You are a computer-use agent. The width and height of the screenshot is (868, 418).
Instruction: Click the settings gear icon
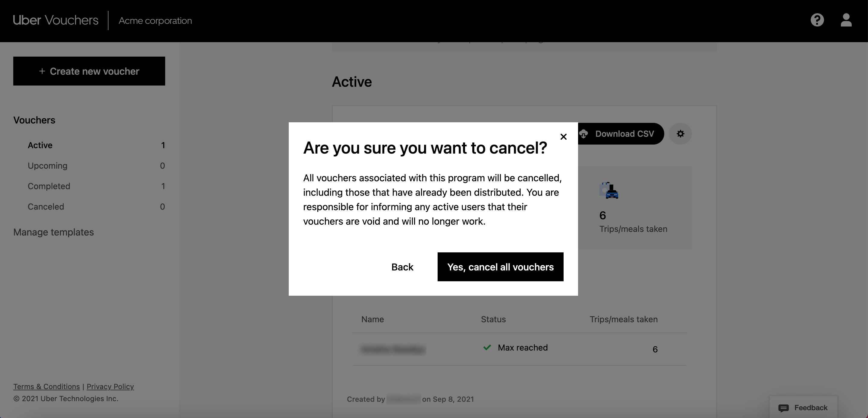pos(680,134)
